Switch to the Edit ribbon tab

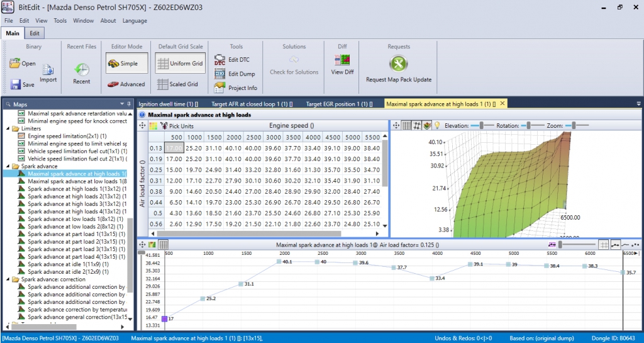click(x=35, y=33)
